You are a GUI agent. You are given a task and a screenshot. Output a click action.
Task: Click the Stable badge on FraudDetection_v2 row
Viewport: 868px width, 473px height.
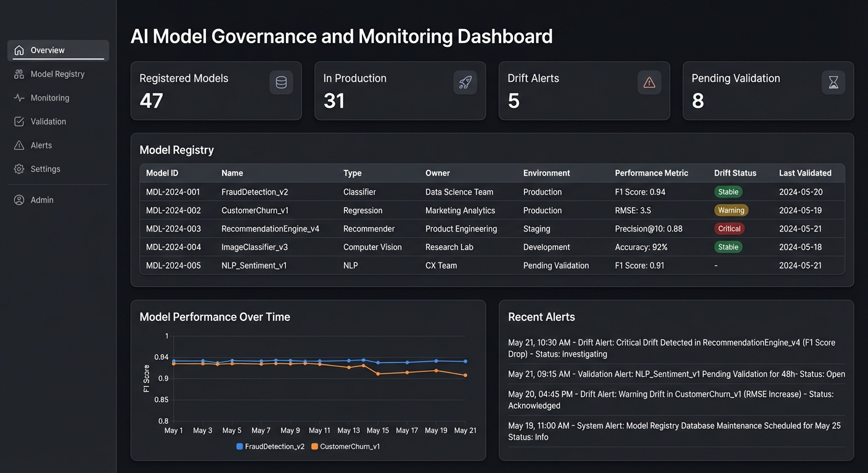[728, 192]
